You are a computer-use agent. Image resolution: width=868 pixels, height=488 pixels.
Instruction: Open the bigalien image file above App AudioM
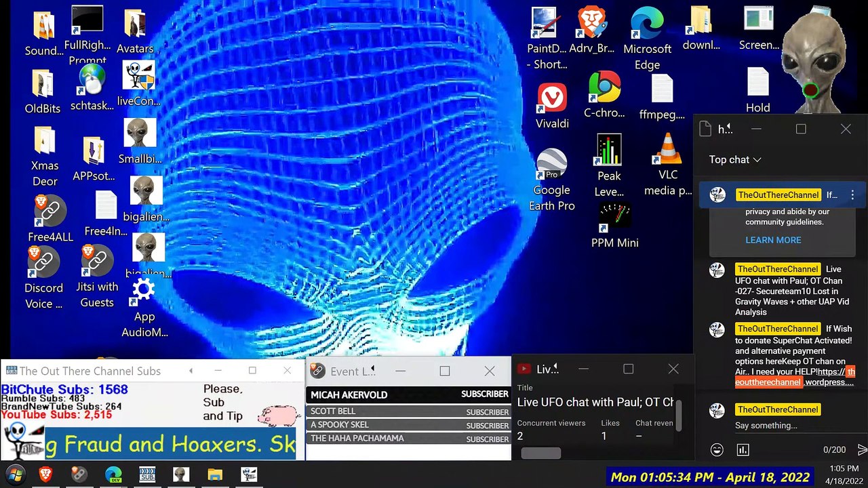click(x=148, y=255)
